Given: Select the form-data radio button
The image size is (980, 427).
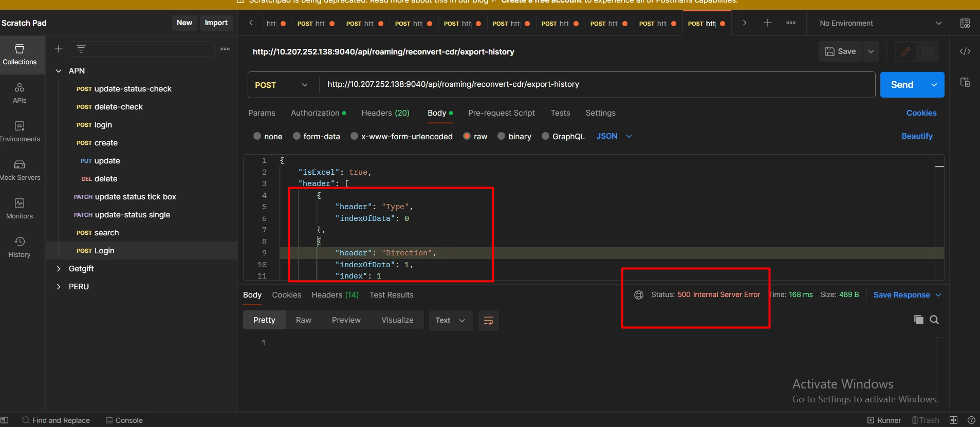Looking at the screenshot, I should coord(297,136).
